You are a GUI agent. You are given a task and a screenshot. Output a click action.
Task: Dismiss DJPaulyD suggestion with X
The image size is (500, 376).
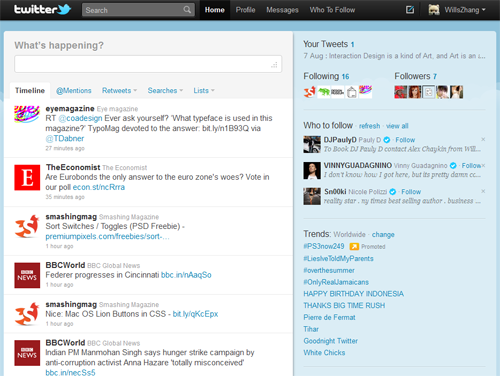pos(483,139)
